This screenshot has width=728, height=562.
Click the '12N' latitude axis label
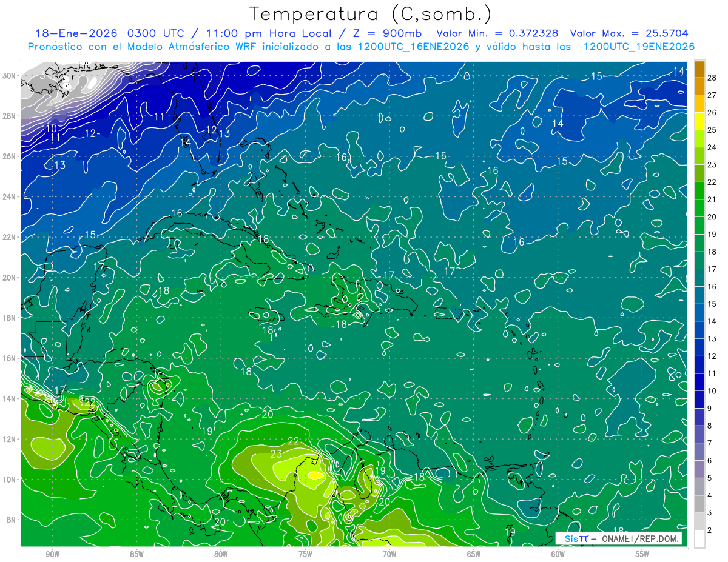[9, 439]
